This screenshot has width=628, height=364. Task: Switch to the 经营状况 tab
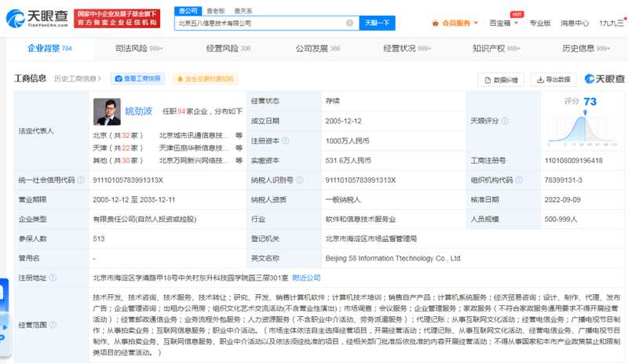[x=407, y=49]
